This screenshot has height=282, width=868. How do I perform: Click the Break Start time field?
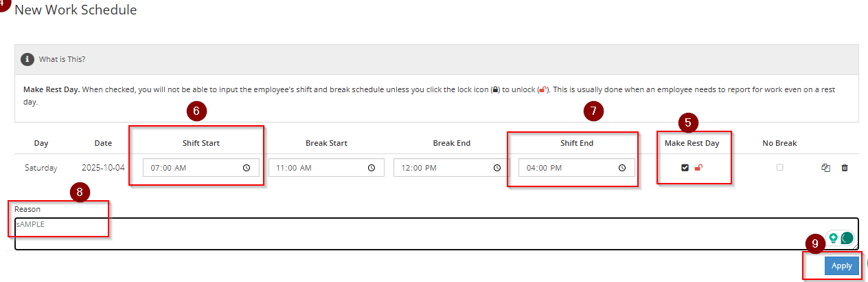[314, 168]
